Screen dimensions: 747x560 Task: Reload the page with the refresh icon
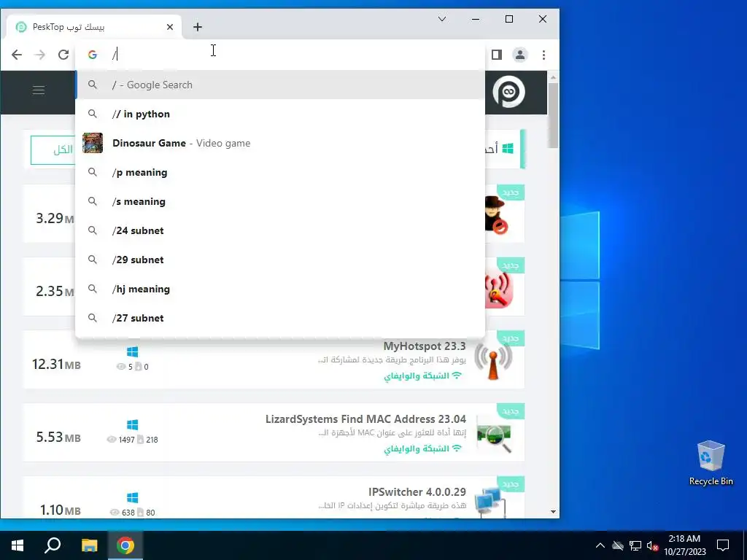63,55
